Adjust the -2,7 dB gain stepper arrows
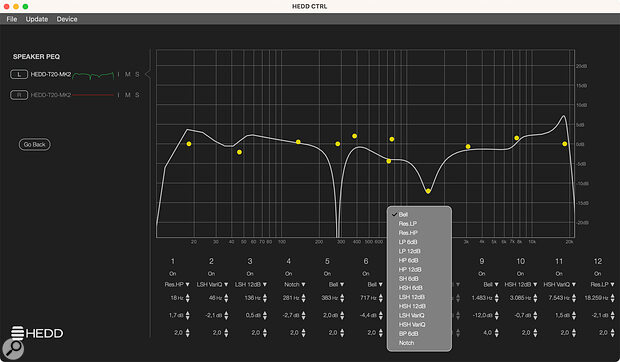 (303, 316)
